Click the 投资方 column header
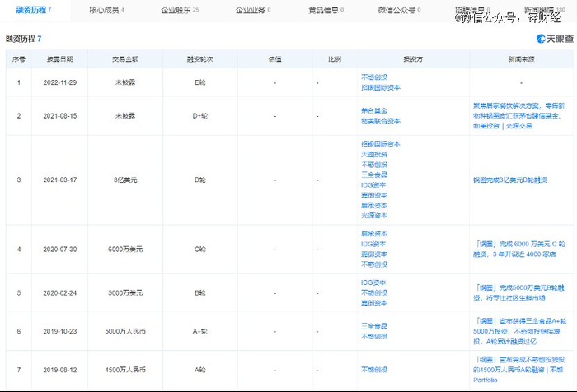This screenshot has height=392, width=577. [413, 59]
